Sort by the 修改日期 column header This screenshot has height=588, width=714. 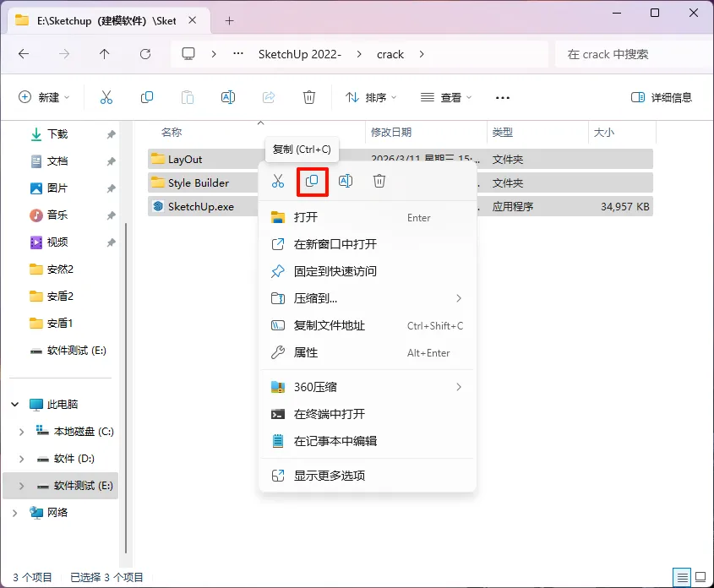coord(391,133)
